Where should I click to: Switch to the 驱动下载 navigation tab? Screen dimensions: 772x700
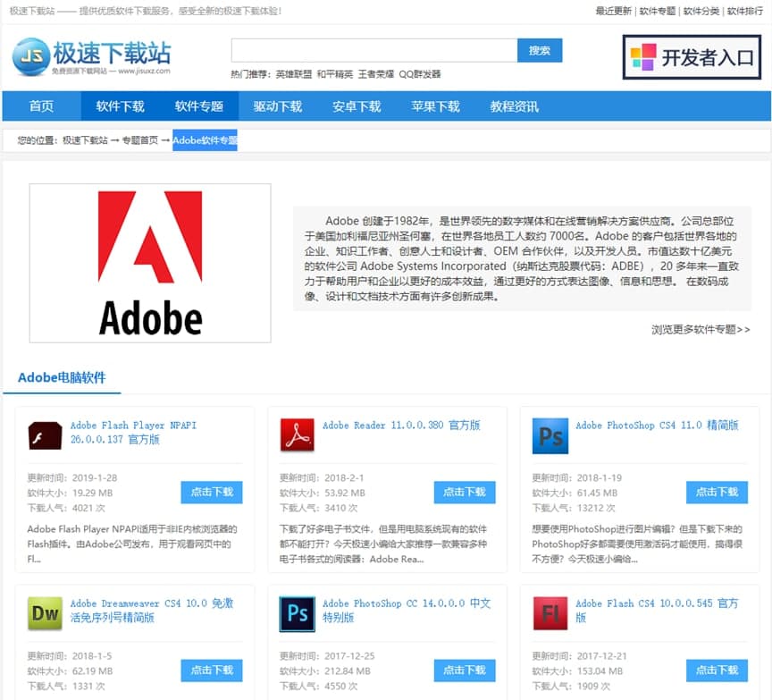coord(278,106)
